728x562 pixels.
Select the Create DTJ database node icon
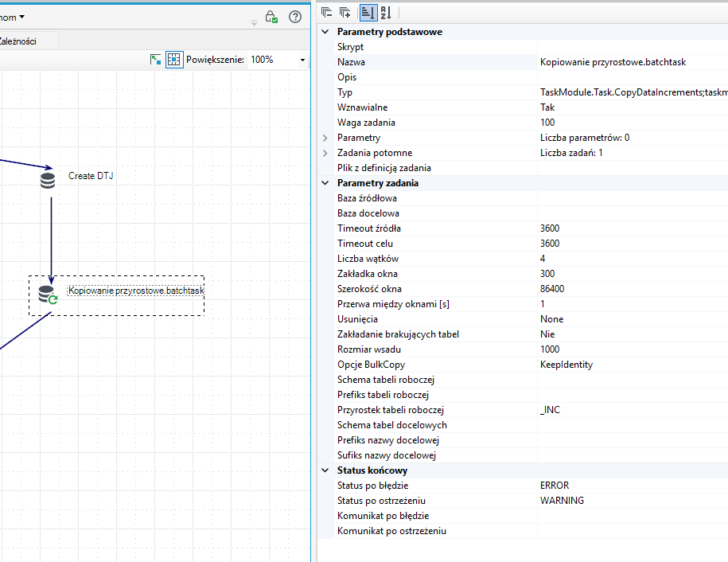coord(48,180)
